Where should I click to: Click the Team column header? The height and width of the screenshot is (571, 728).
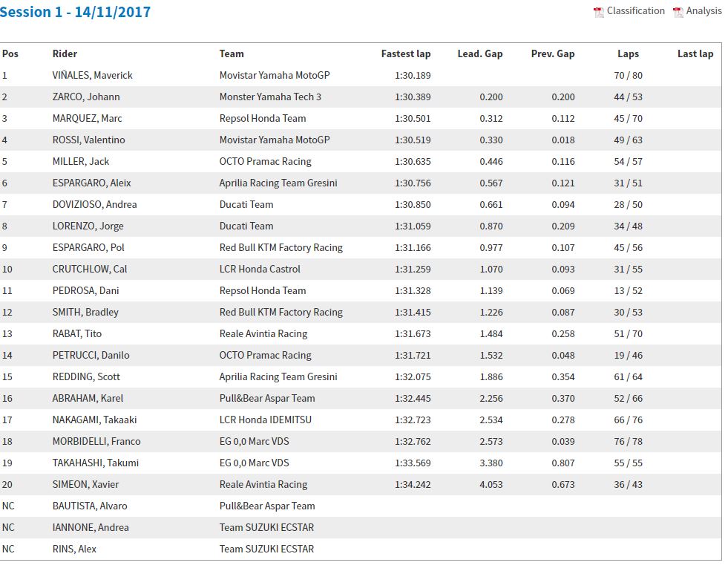[232, 54]
